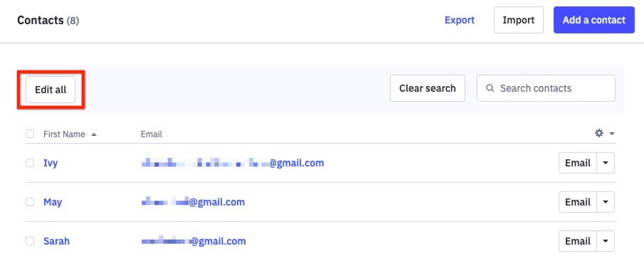Click the Email column header
644x256 pixels.
click(152, 134)
